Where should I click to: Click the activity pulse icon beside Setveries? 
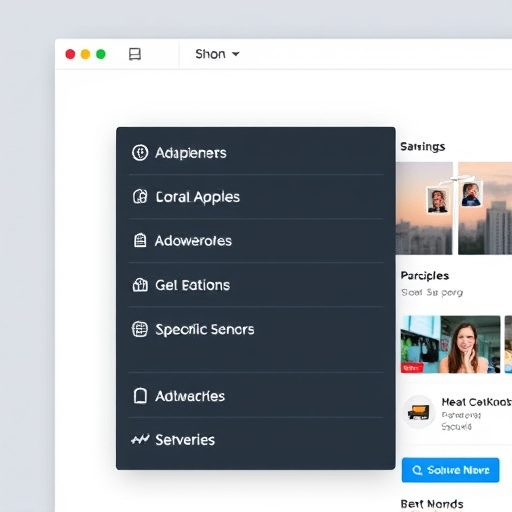coord(140,440)
